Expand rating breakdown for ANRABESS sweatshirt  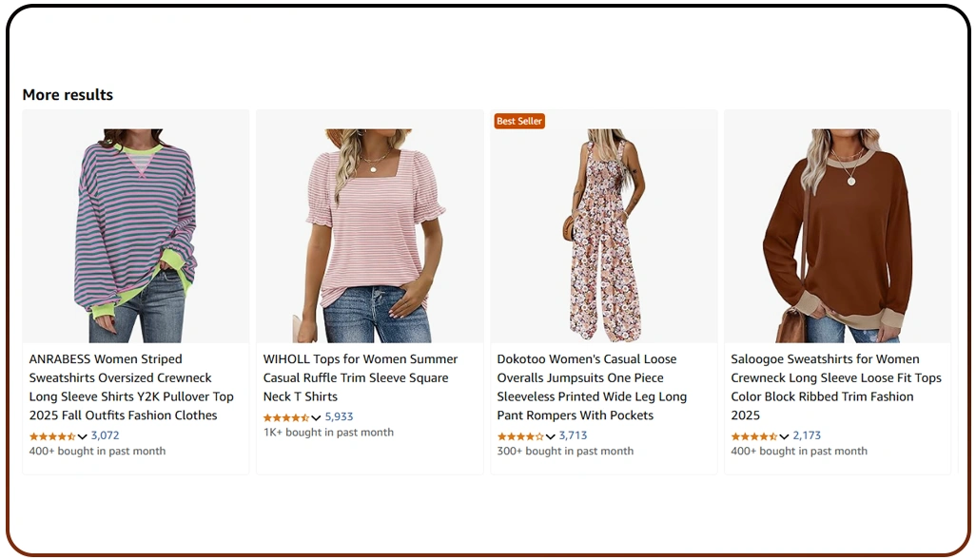[83, 436]
